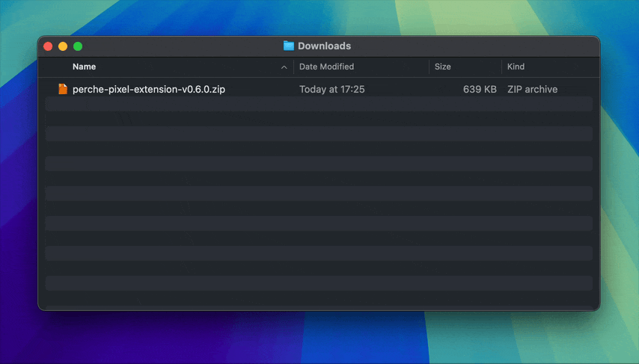Sort the list by Kind column

pos(516,67)
